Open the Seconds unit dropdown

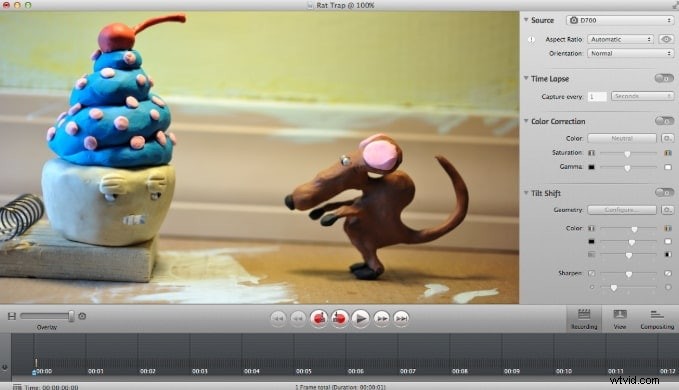click(x=642, y=96)
